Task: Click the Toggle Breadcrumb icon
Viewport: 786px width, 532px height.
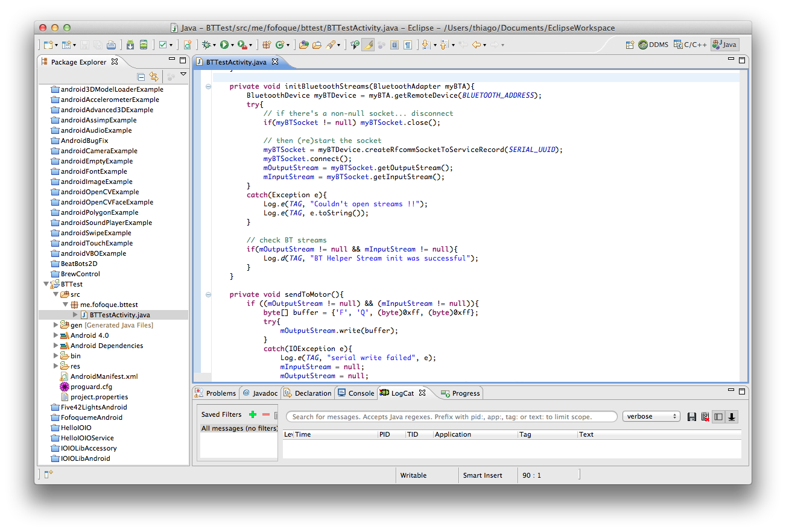Action: coord(355,45)
